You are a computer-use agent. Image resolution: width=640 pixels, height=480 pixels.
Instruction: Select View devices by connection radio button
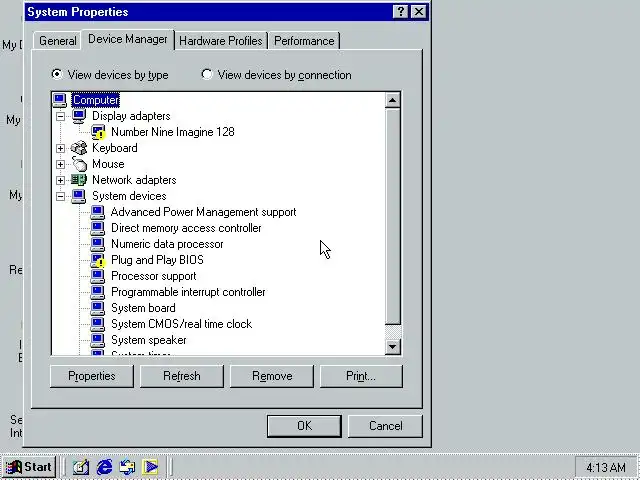(x=207, y=74)
